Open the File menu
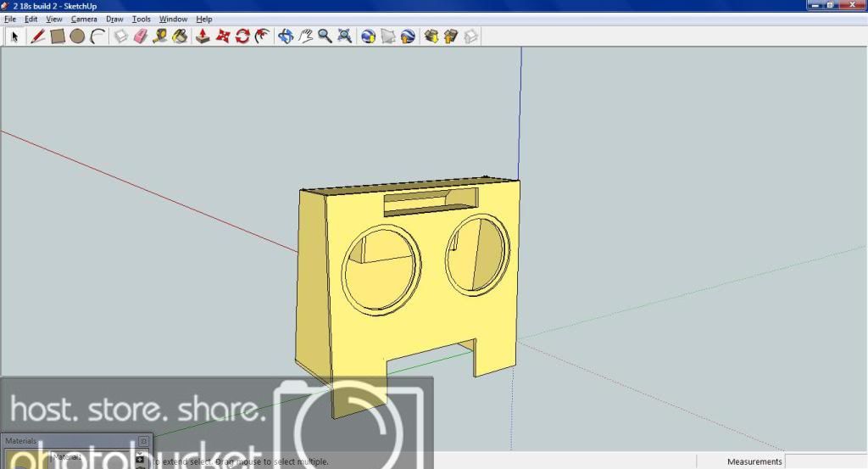 pos(10,19)
